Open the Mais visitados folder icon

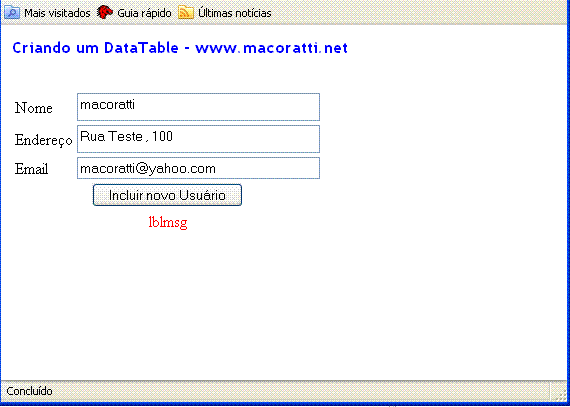12,13
